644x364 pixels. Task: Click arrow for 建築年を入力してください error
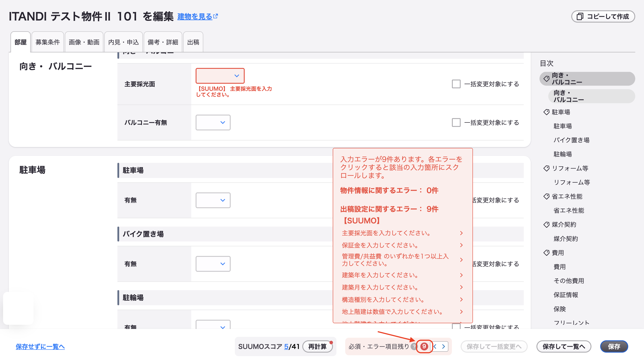click(461, 275)
